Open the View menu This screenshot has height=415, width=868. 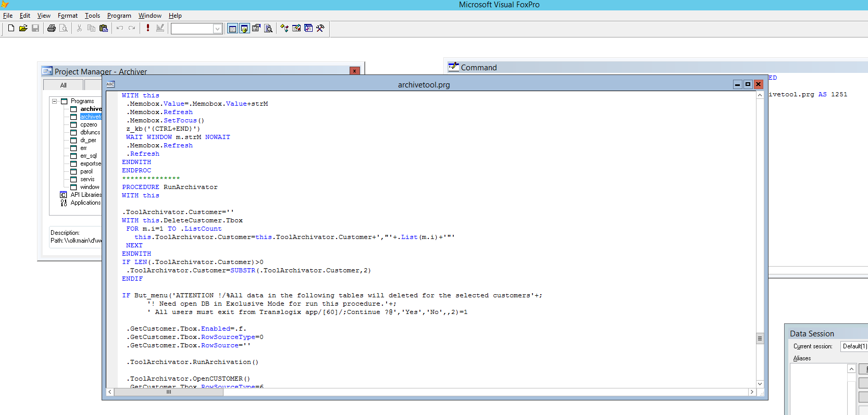[x=44, y=16]
